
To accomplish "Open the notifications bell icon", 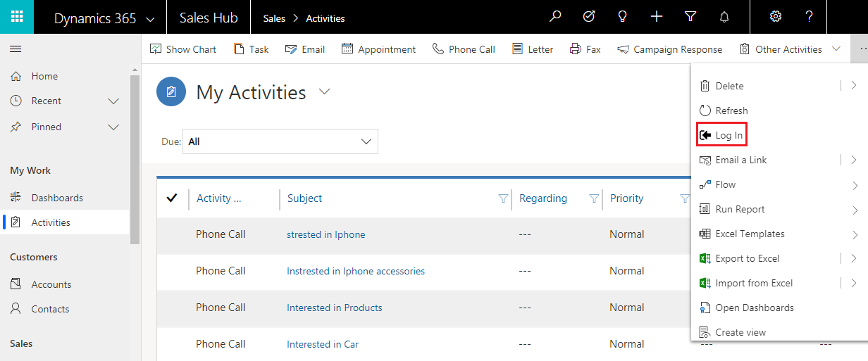I will coord(724,17).
